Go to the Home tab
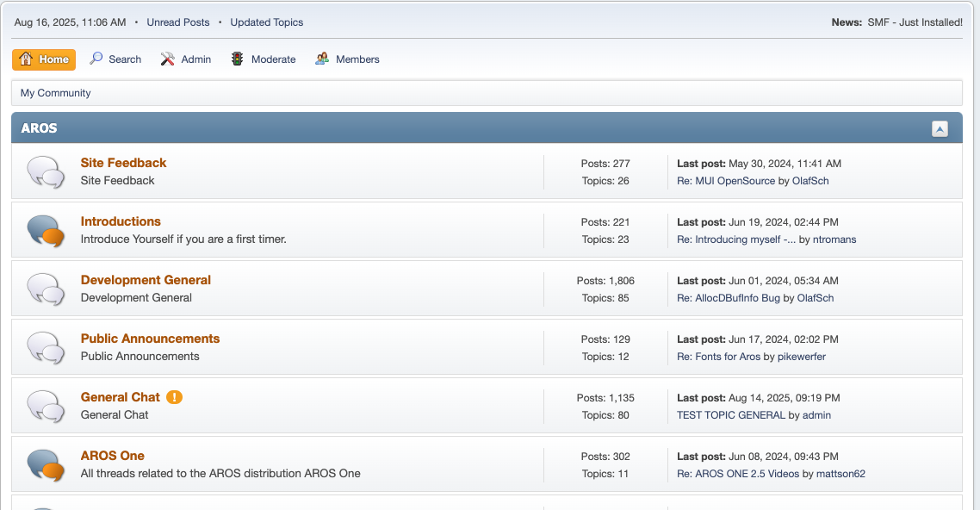 [x=44, y=59]
